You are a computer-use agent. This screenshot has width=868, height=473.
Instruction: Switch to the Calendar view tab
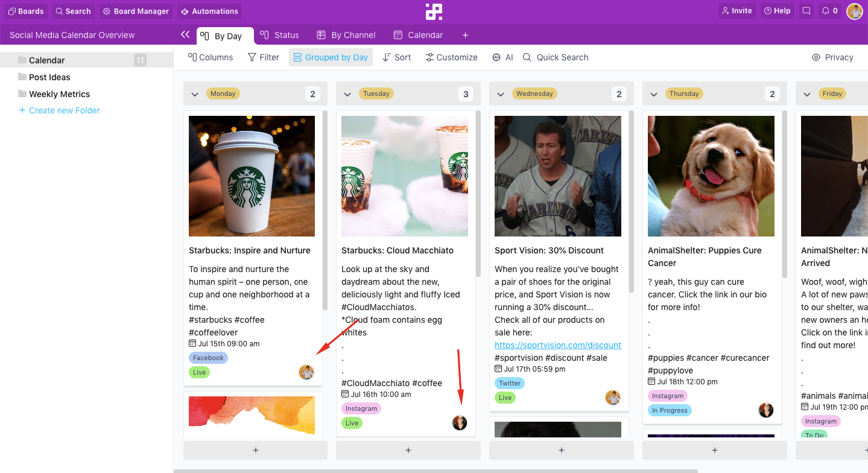pos(418,35)
